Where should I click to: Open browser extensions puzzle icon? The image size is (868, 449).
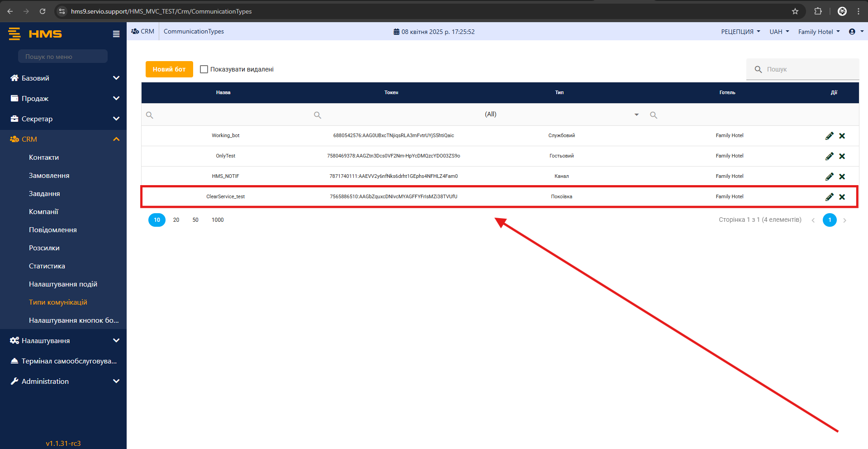tap(818, 11)
